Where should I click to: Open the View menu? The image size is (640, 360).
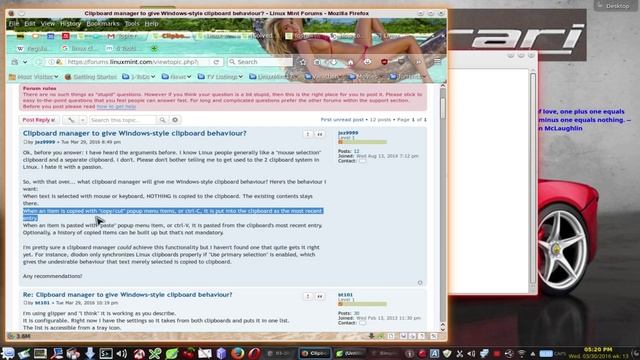47,24
